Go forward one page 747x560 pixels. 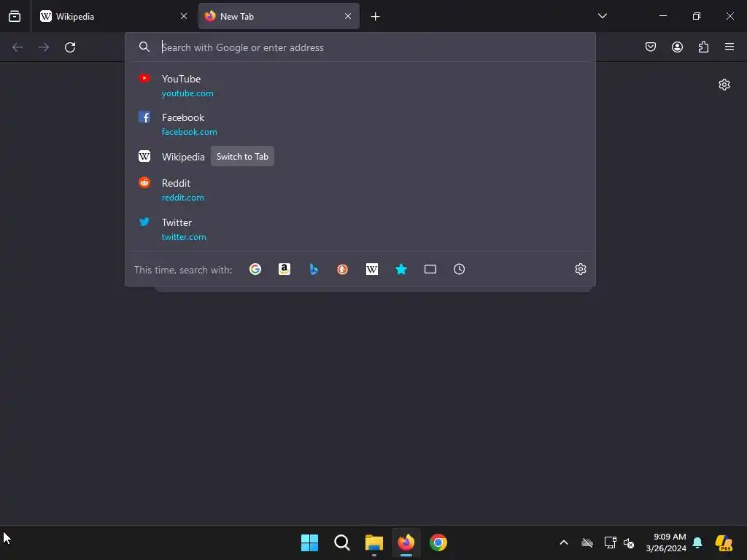pyautogui.click(x=44, y=47)
